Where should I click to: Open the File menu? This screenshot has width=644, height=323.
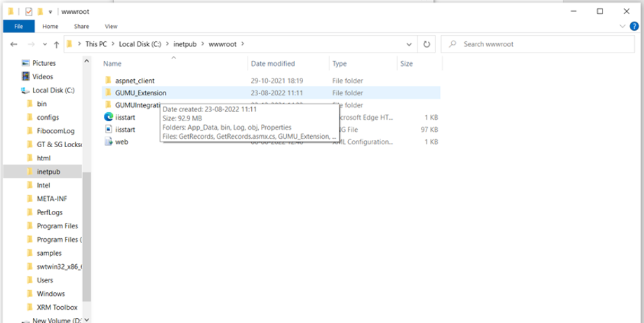18,26
